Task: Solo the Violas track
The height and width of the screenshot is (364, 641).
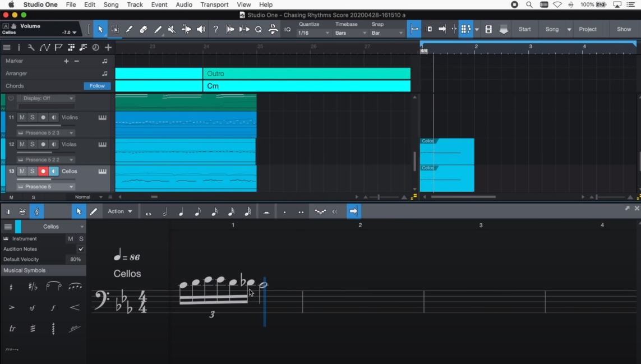Action: [x=33, y=144]
